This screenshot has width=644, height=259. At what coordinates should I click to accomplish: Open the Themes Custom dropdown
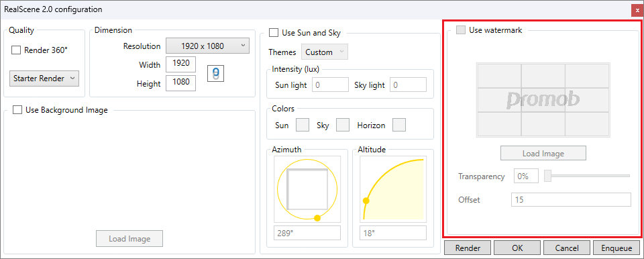[x=325, y=52]
